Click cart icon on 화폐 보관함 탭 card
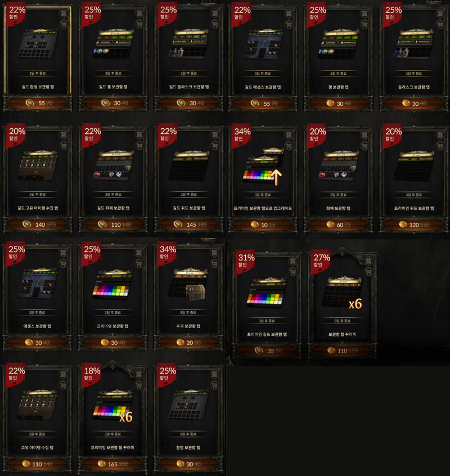 point(364,145)
